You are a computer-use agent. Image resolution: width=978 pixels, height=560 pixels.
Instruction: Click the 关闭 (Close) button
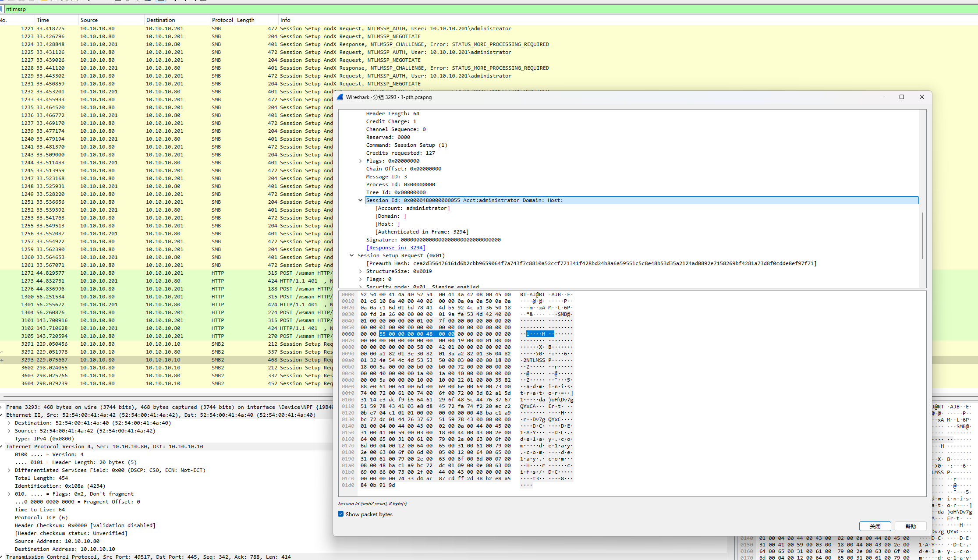[x=875, y=526]
